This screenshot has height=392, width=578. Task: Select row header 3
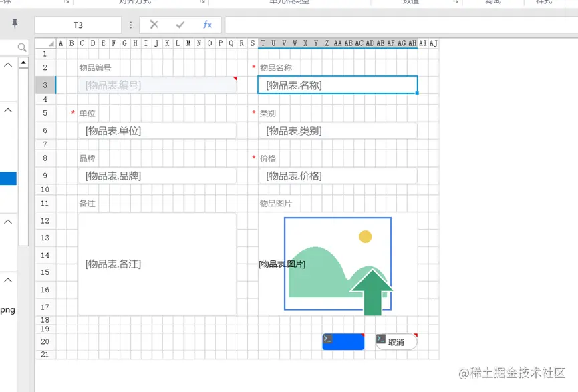coord(45,85)
